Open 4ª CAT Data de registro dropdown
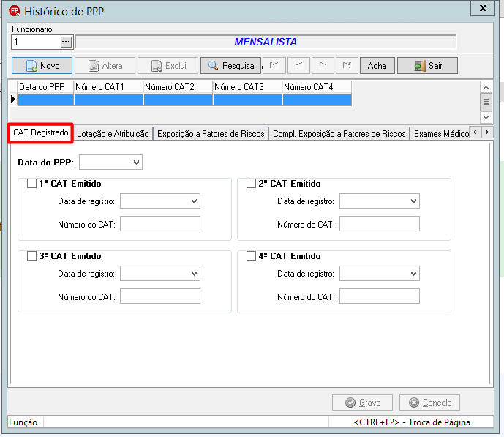 tap(414, 274)
